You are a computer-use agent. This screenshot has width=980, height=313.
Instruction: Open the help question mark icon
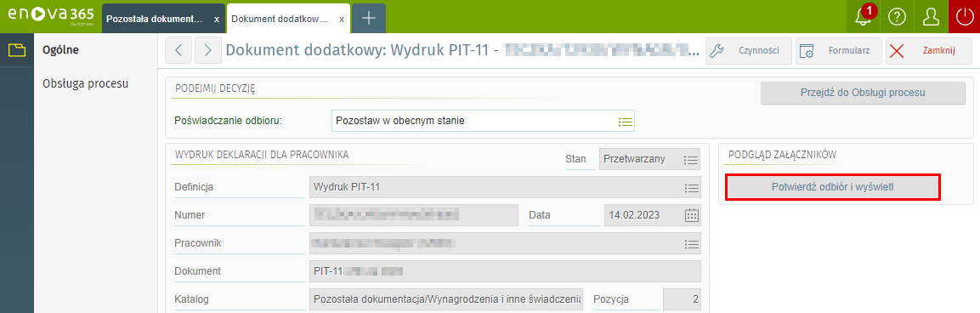coord(897,17)
